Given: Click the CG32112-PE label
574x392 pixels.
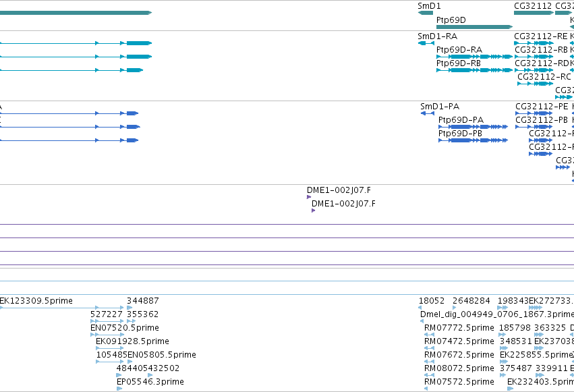Looking at the screenshot, I should tap(542, 107).
